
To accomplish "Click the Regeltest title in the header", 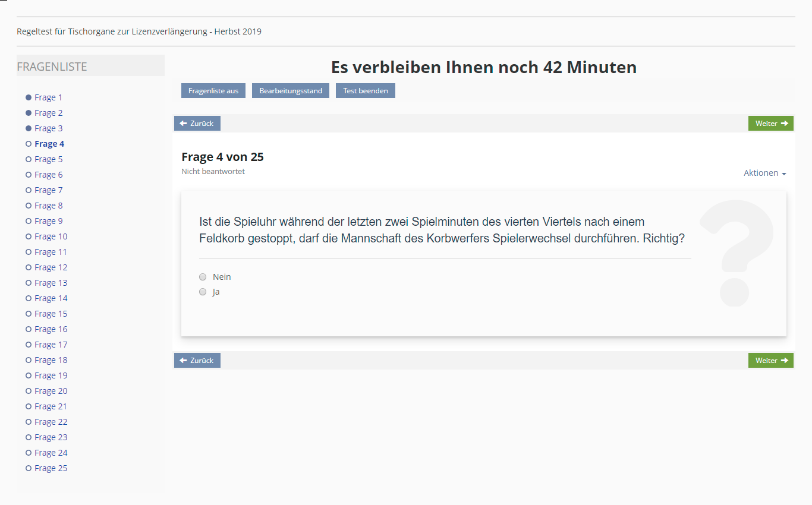I will (x=139, y=31).
